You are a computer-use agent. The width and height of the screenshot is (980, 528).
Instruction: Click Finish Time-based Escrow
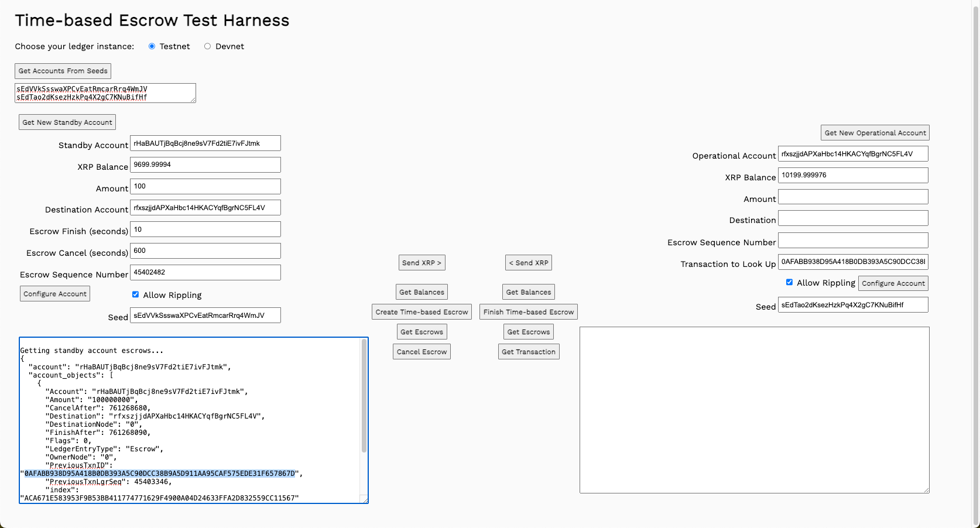coord(528,311)
